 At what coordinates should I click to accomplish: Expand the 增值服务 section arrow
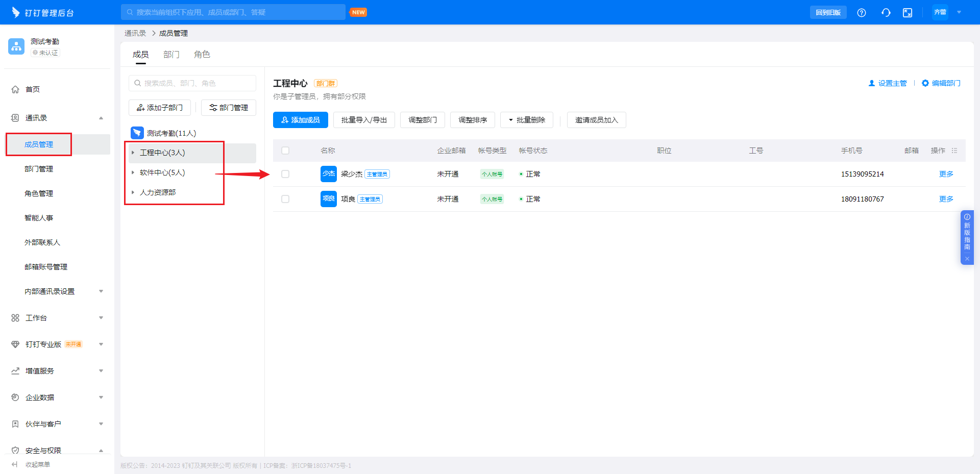pos(101,371)
